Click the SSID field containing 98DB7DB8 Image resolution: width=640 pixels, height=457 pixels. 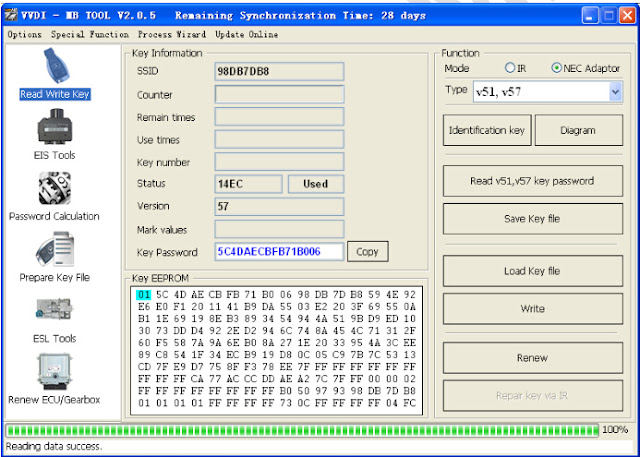click(x=279, y=71)
